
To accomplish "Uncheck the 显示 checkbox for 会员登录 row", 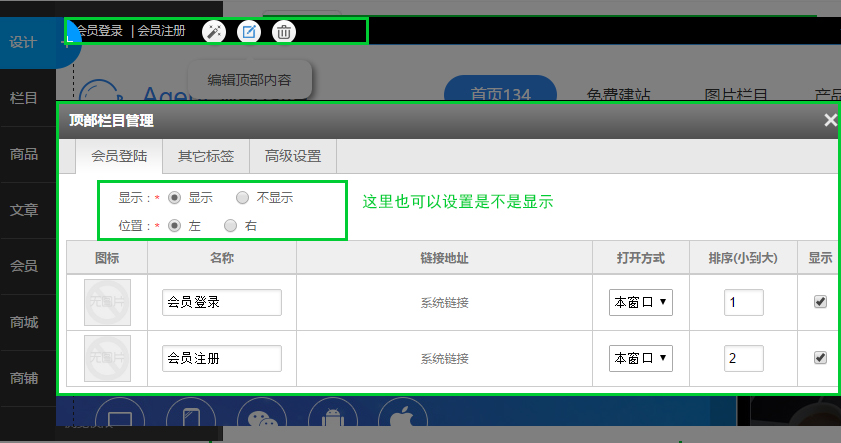I will 821,302.
